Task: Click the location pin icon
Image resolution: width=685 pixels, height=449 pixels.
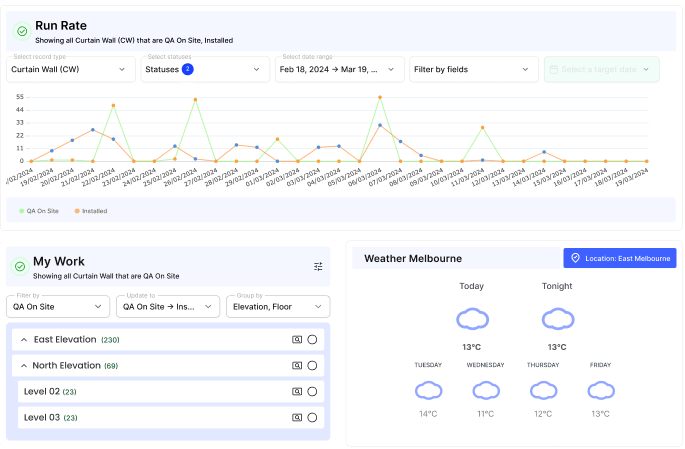Action: [575, 258]
